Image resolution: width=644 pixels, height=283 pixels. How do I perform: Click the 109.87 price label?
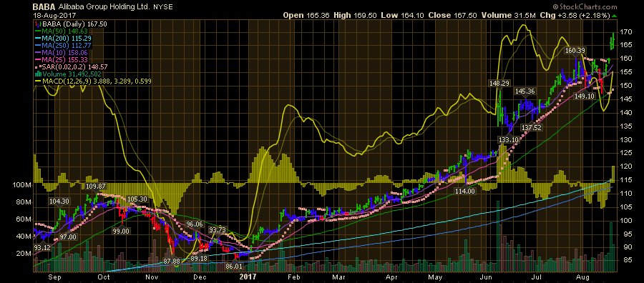click(96, 187)
